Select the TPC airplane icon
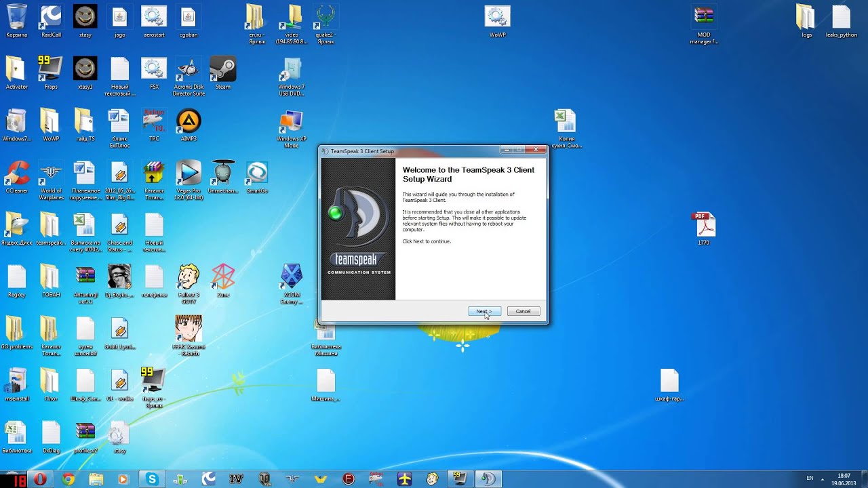The width and height of the screenshot is (868, 488). click(154, 125)
